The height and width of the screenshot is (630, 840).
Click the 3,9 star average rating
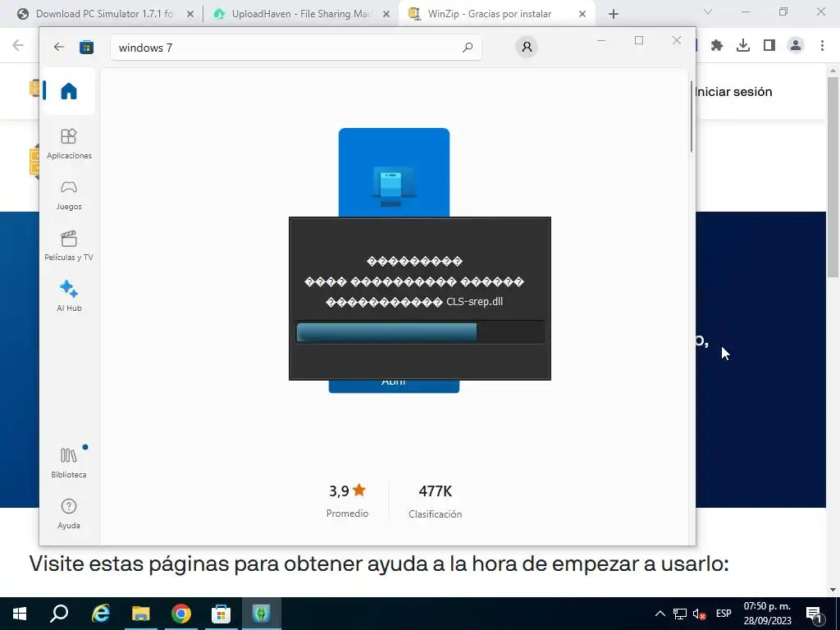(347, 491)
